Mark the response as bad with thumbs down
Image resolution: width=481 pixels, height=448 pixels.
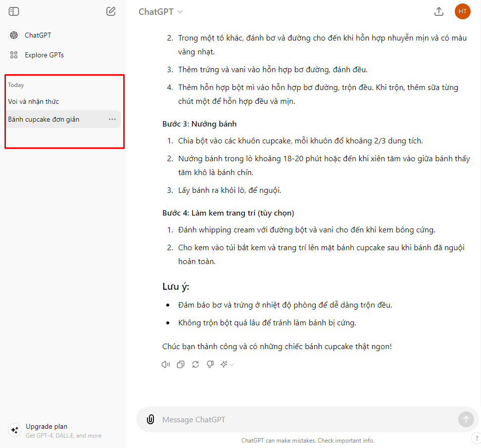tap(210, 364)
